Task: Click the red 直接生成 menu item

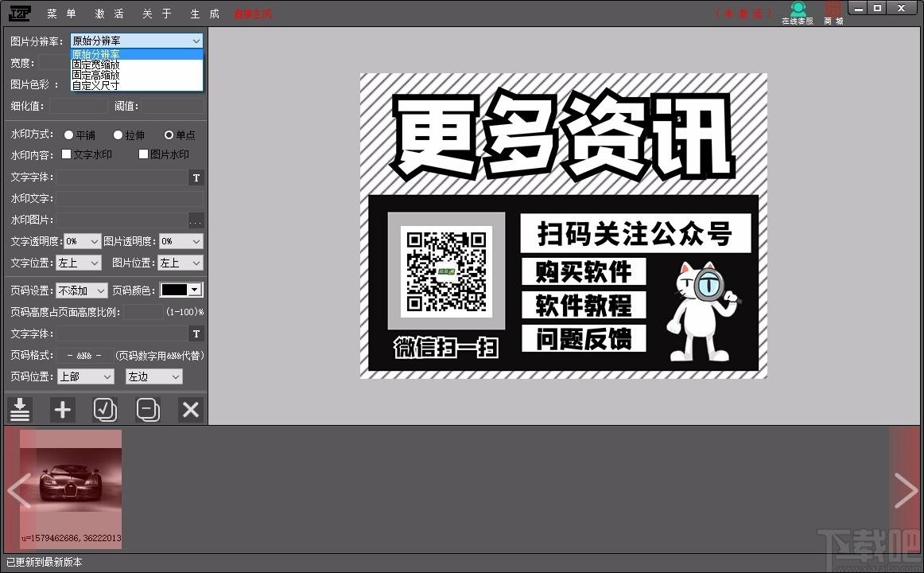Action: click(254, 14)
